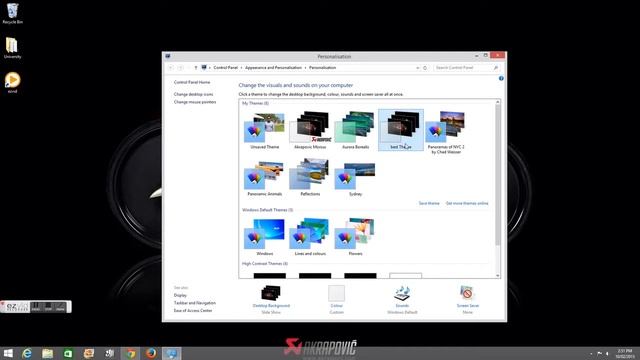
Task: Apply the Flowers theme
Action: pyautogui.click(x=356, y=237)
